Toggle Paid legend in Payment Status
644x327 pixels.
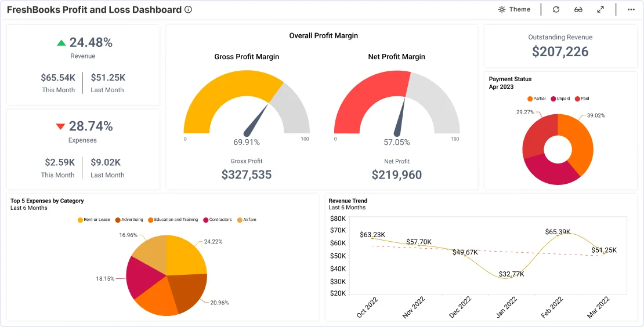pos(582,99)
